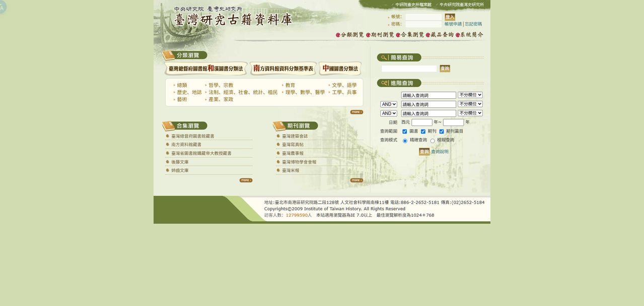Open 臺灣寫真帖 journal link
The image size is (644, 306).
coord(293,145)
